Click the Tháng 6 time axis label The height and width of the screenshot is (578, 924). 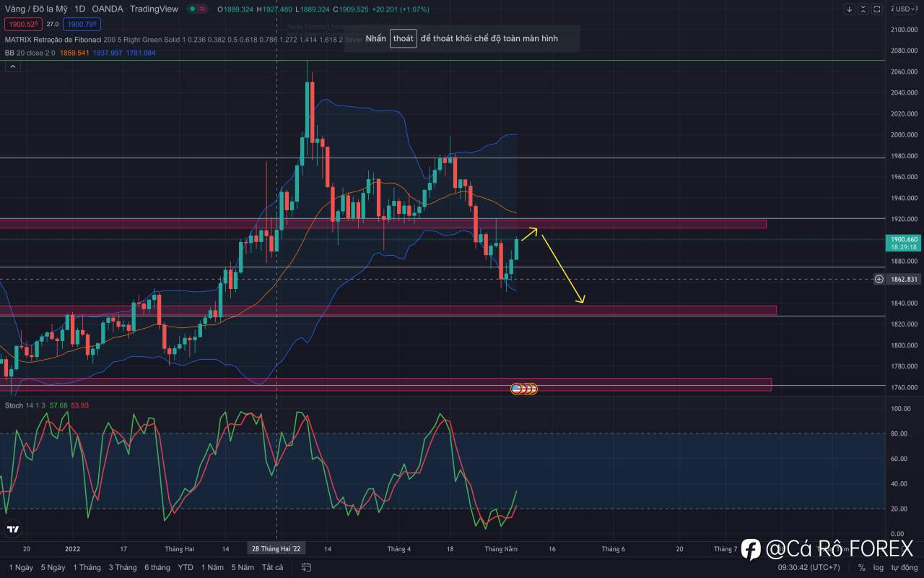[x=613, y=549]
